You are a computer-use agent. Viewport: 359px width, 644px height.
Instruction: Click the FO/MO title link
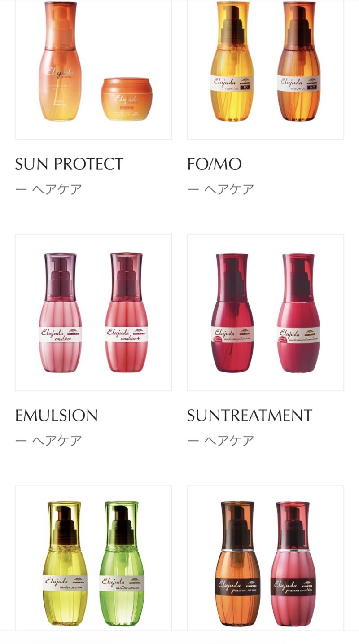click(215, 164)
